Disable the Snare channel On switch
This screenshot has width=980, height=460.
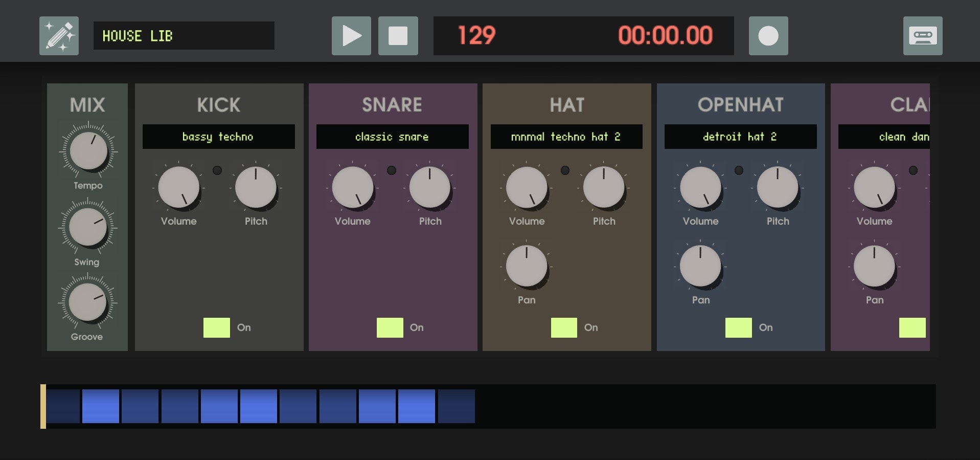pyautogui.click(x=390, y=327)
